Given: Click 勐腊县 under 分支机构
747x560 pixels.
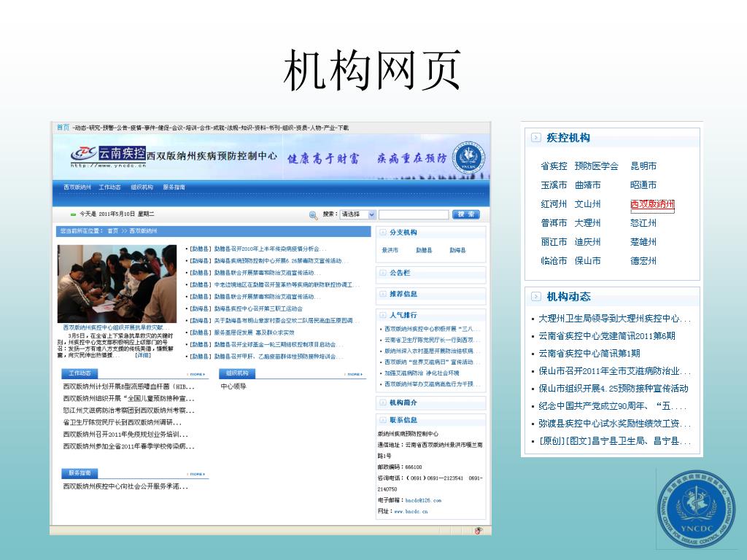Looking at the screenshot, I should 424,250.
